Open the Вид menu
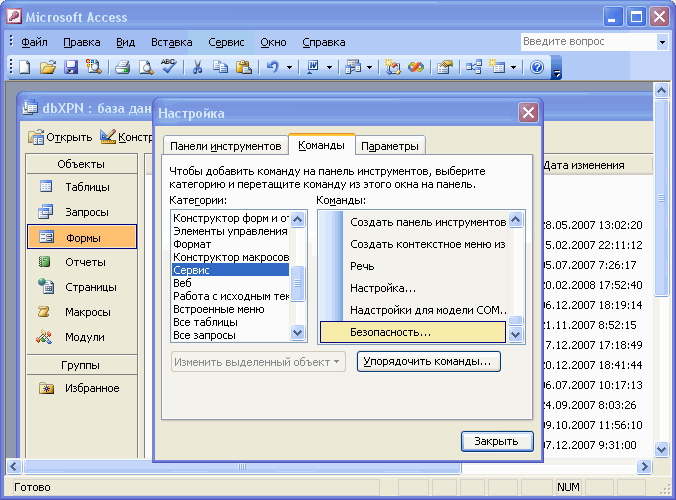The height and width of the screenshot is (500, 676). click(x=125, y=42)
